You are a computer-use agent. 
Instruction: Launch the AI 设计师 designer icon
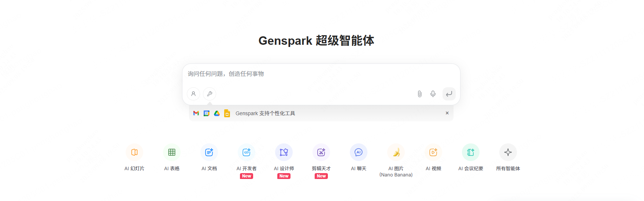pyautogui.click(x=284, y=152)
